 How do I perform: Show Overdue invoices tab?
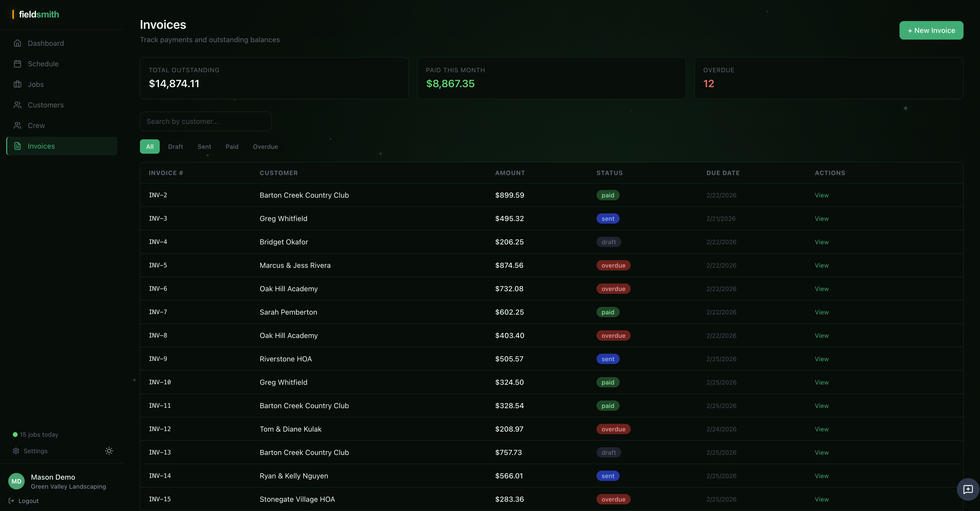[265, 147]
